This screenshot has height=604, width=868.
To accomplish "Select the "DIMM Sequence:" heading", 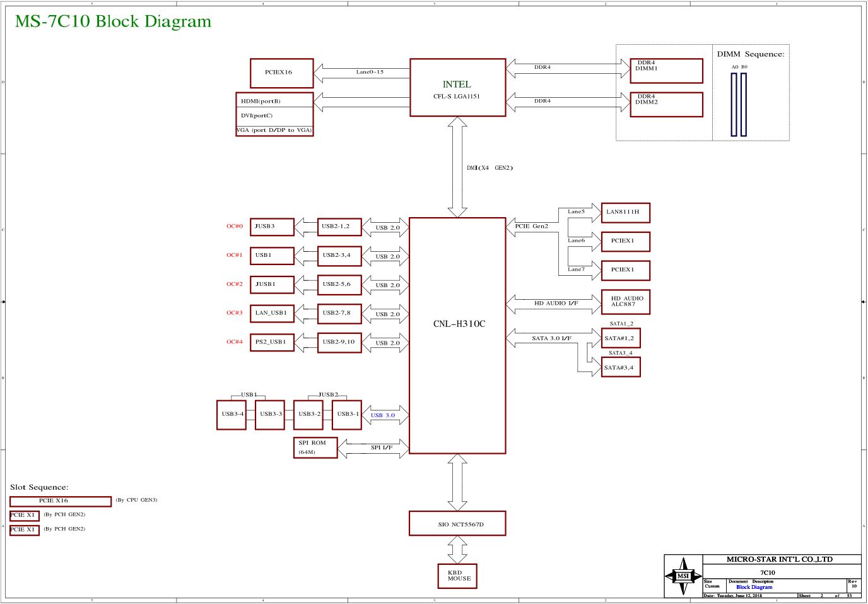I will 751,54.
